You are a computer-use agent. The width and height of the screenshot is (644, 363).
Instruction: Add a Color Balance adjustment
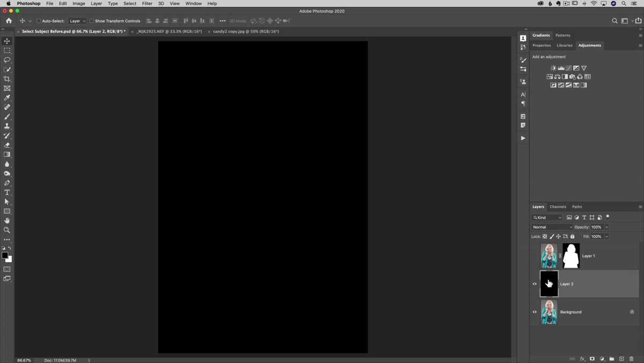click(557, 77)
